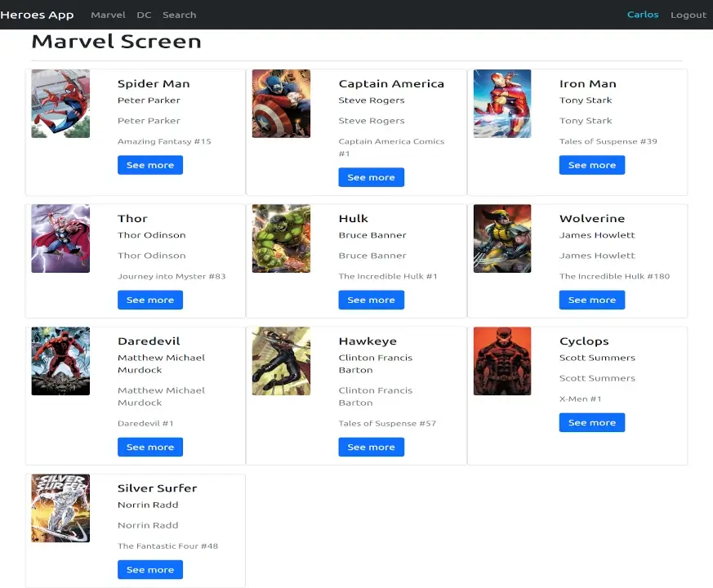Click 'Amazing Fantasy #15' text

[165, 141]
